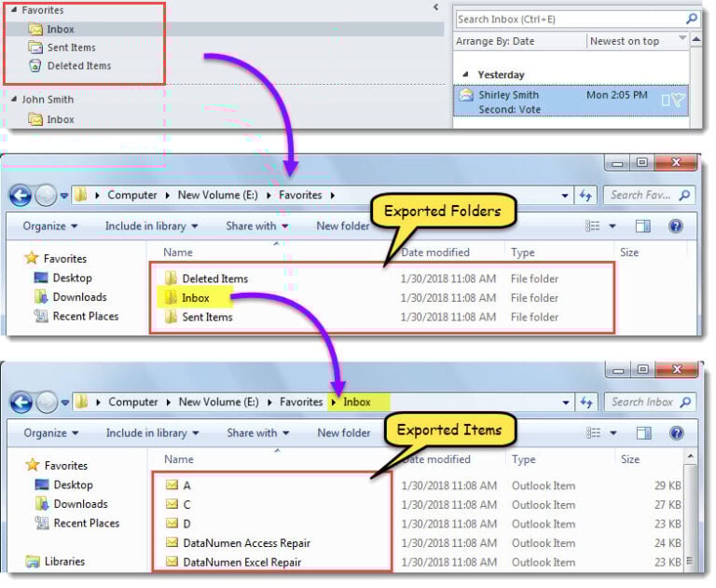The width and height of the screenshot is (716, 588).
Task: Click Favorites in the Favorites window breadcrumb
Action: [300, 195]
